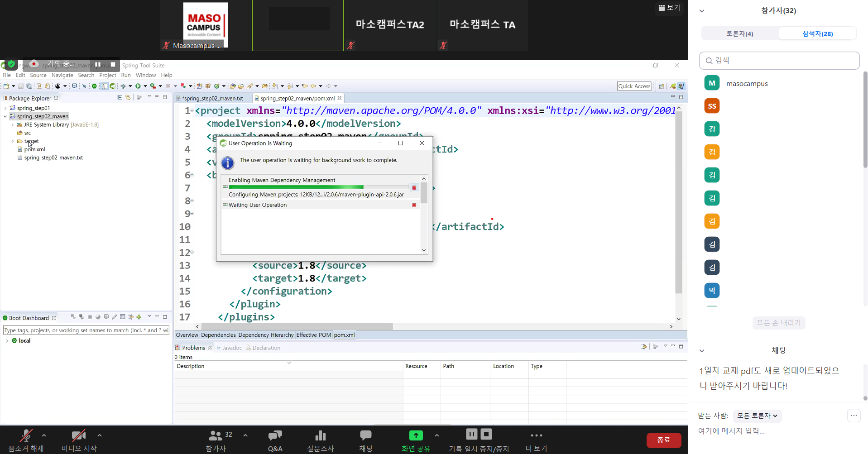Open the chat recipient dropdown (모든 토론자)
Viewport: 868px width, 454px height.
pos(757,416)
